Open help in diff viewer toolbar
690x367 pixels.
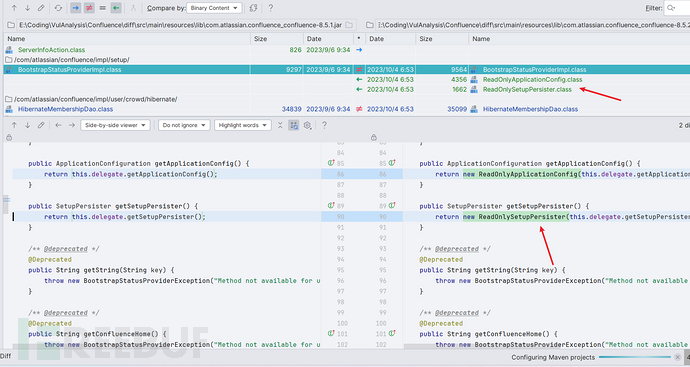tap(324, 125)
